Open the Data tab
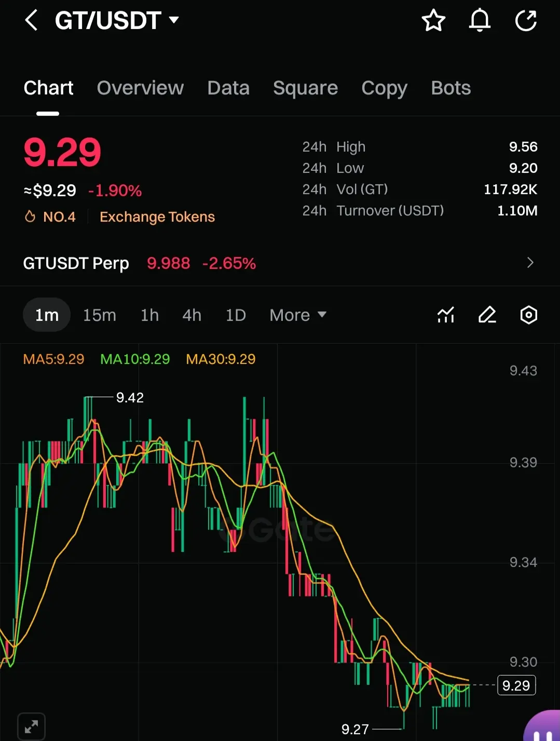 228,88
